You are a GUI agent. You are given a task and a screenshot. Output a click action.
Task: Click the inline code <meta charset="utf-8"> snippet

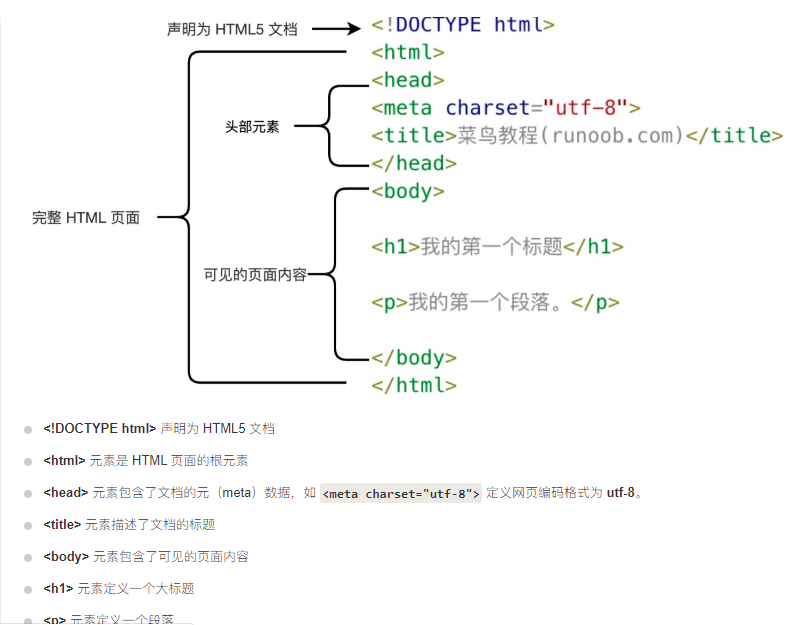tap(401, 493)
